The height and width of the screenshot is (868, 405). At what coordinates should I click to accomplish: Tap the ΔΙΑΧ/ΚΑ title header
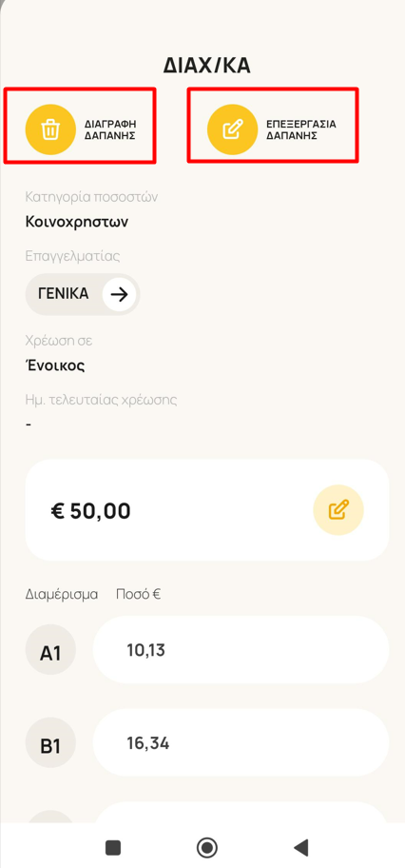[207, 66]
